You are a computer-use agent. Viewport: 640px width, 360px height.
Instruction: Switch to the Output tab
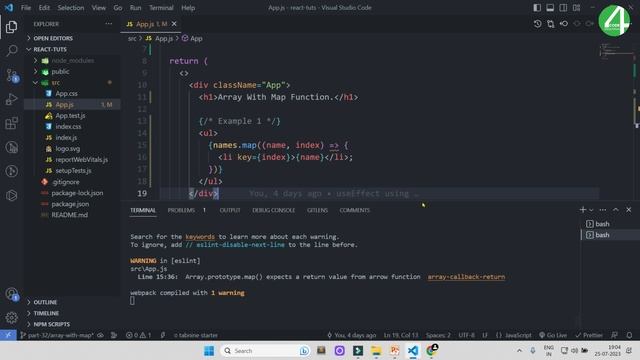pos(230,210)
